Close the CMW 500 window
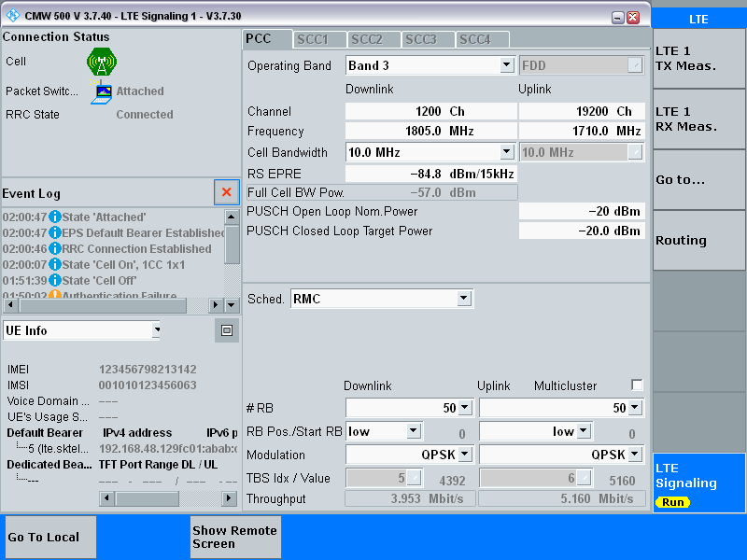This screenshot has width=747, height=560. coord(633,18)
